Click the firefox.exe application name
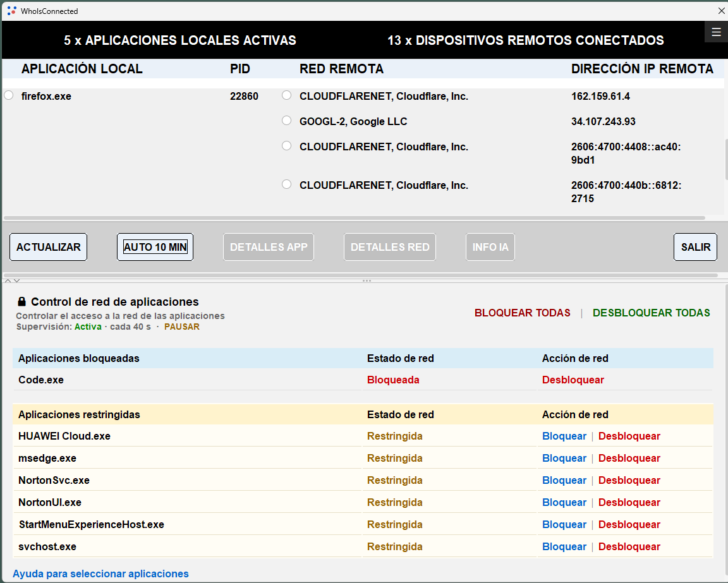The image size is (728, 583). pyautogui.click(x=46, y=96)
